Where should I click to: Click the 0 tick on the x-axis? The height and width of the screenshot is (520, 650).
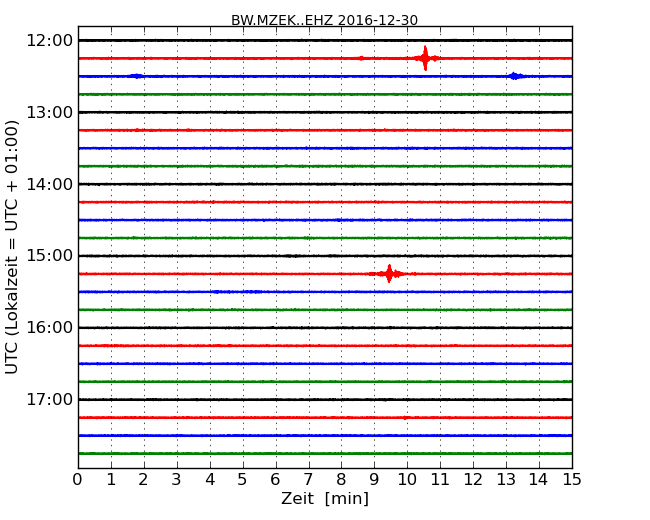(78, 480)
